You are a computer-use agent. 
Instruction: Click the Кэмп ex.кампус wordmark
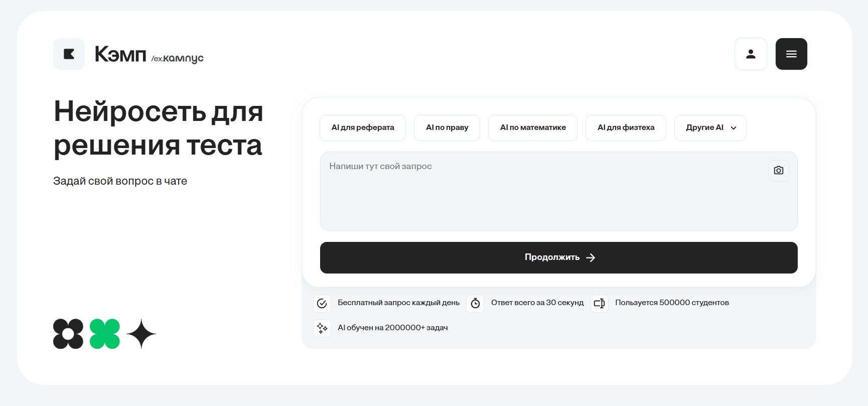[x=149, y=55]
